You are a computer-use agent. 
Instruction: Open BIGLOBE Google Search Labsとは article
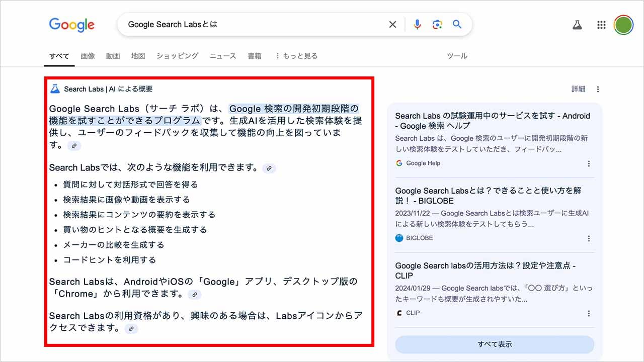(x=488, y=196)
